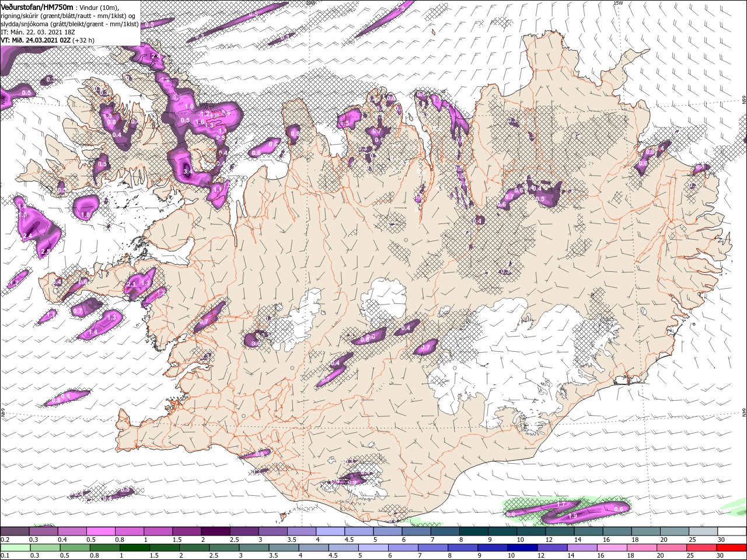
Task: Pick the upper legend swatch between 3 and 3.5
Action: click(x=273, y=531)
